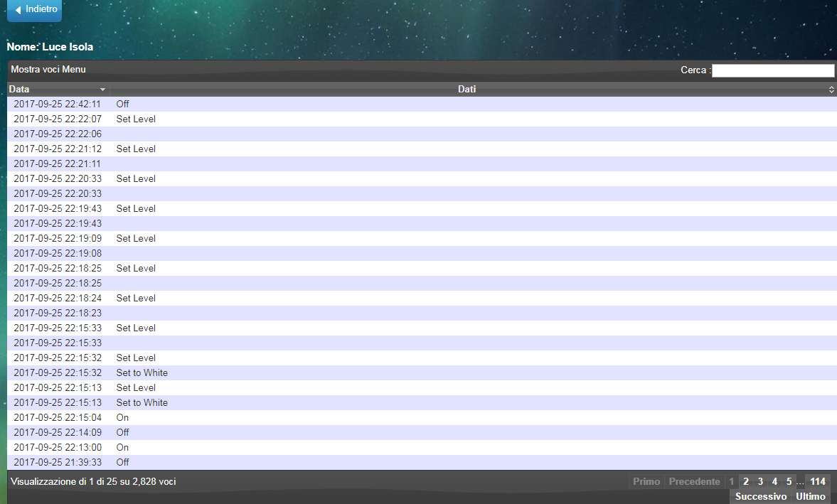Go to the Ultimo page
The width and height of the screenshot is (837, 504).
pos(810,496)
